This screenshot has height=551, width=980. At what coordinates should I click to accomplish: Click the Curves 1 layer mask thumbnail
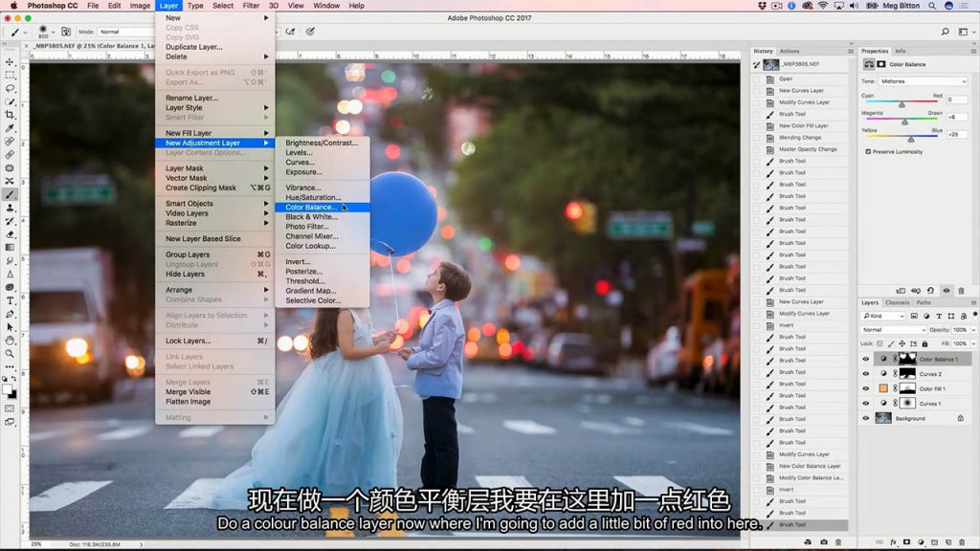coord(907,404)
